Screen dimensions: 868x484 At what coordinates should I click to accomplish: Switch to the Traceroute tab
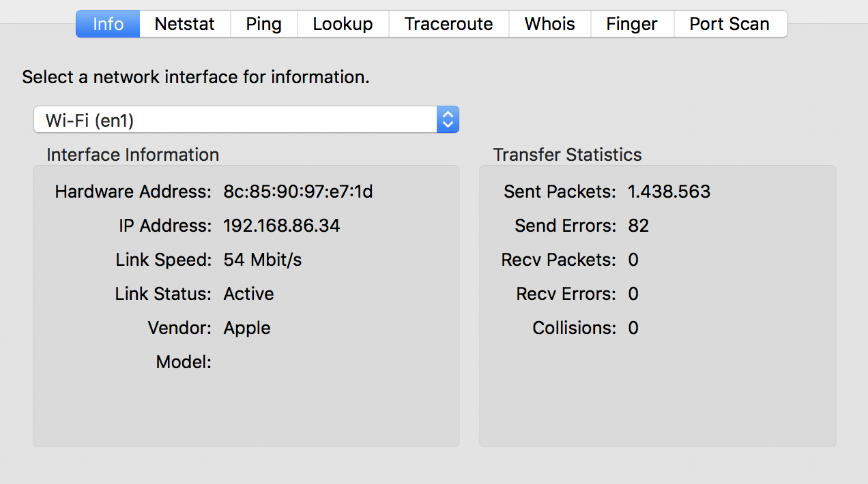448,24
